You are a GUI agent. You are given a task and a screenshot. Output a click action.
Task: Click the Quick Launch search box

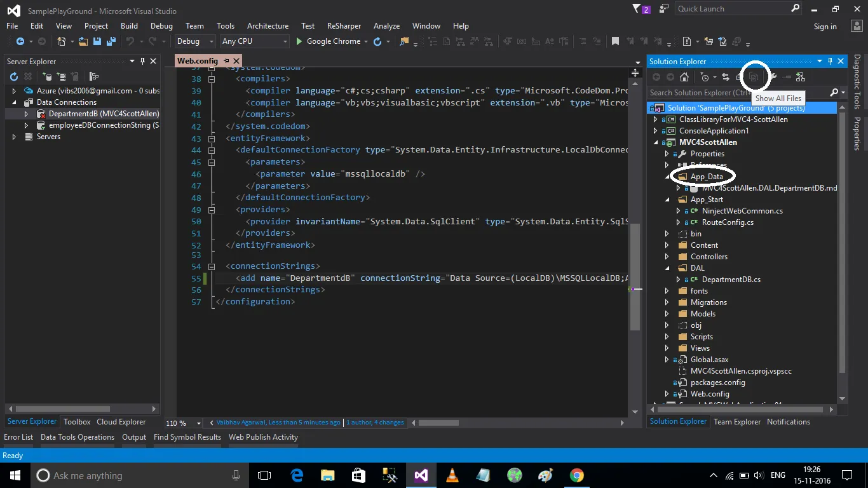[x=731, y=9]
